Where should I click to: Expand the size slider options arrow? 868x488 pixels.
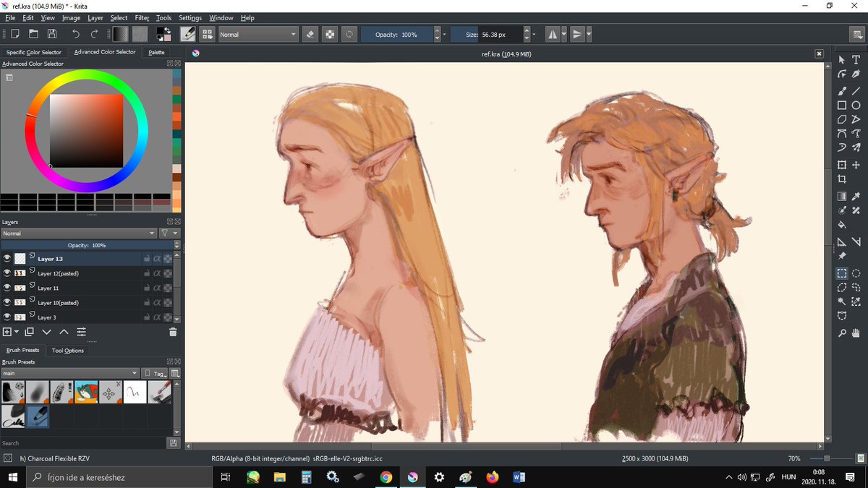coord(534,34)
